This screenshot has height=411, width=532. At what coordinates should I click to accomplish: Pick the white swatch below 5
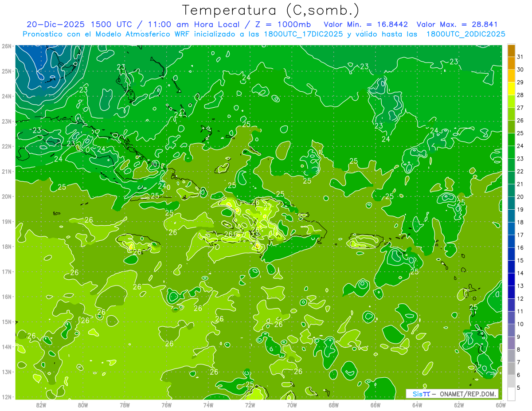511,394
